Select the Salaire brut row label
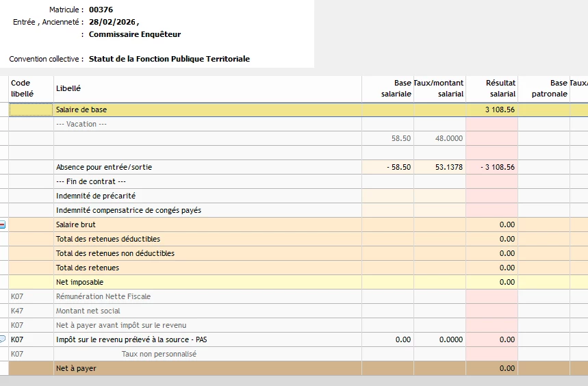588x386 pixels. [76, 224]
